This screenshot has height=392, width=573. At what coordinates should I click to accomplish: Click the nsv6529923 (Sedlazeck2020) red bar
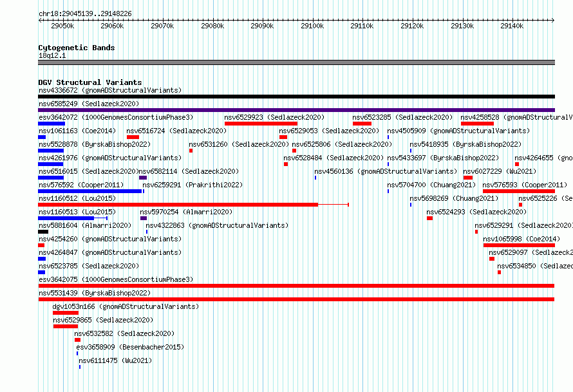[x=261, y=124]
